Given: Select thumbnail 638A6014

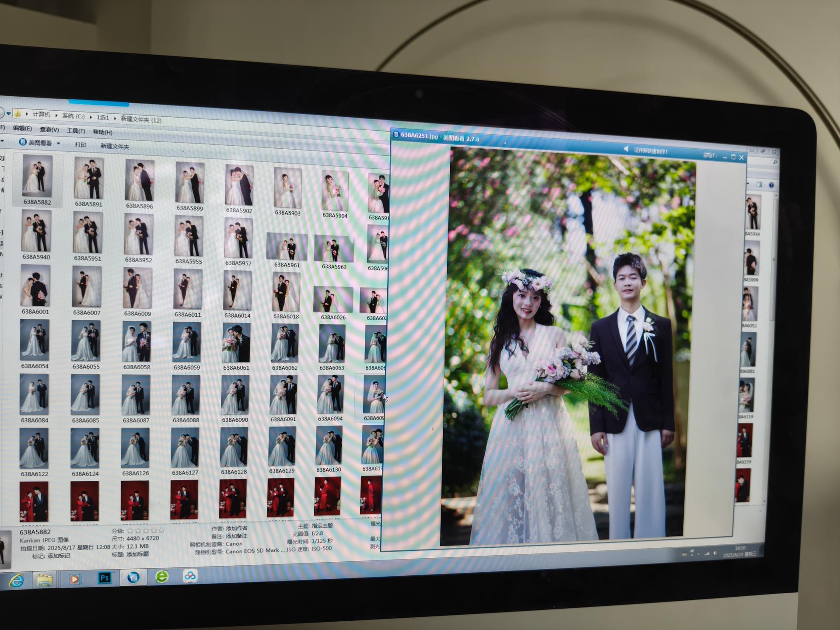Looking at the screenshot, I should click(238, 290).
